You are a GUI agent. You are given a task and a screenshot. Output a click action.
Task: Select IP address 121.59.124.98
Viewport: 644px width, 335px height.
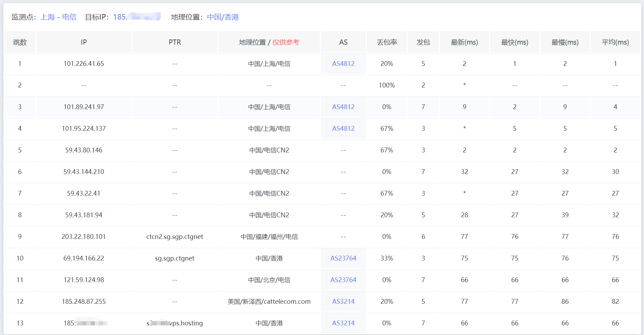tap(84, 280)
